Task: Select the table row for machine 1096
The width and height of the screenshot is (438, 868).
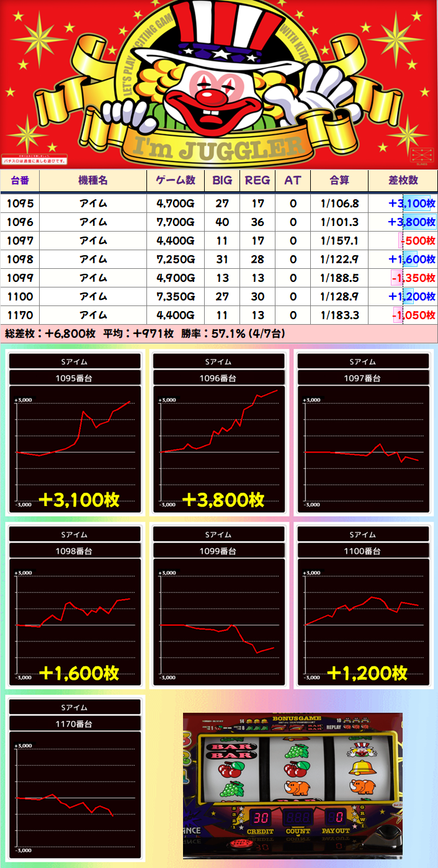Action: coord(218,222)
